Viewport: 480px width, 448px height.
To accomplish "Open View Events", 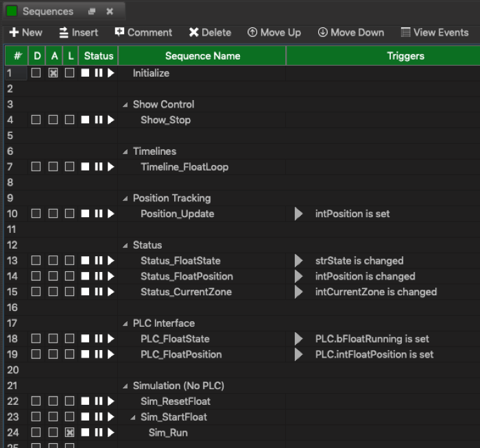I will [x=435, y=32].
